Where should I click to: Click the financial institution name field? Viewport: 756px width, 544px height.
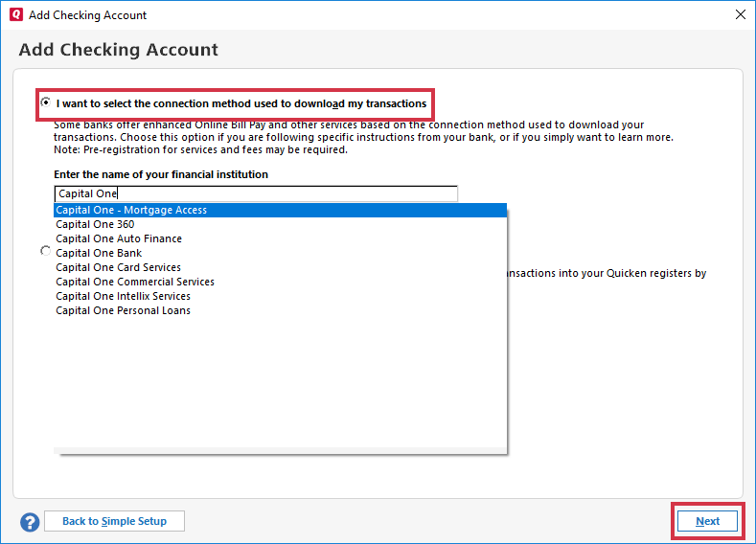click(256, 193)
